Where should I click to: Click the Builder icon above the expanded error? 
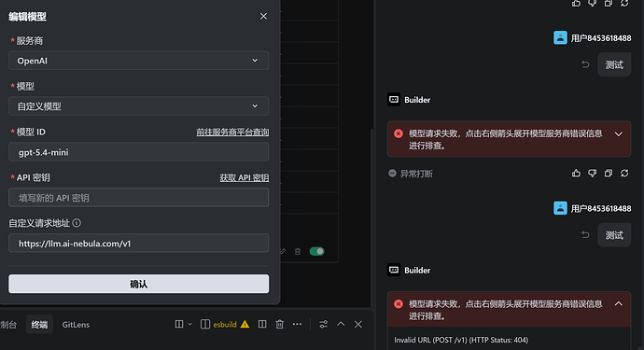[x=394, y=270]
